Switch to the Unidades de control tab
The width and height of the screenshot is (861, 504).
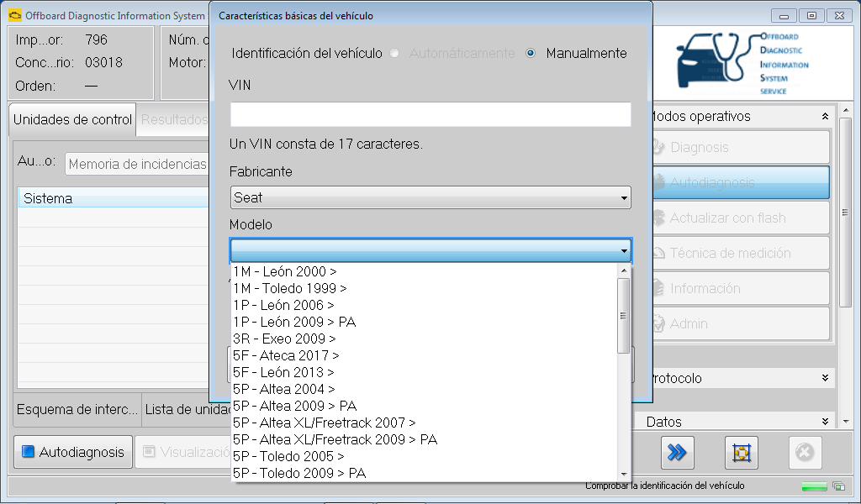tap(72, 119)
